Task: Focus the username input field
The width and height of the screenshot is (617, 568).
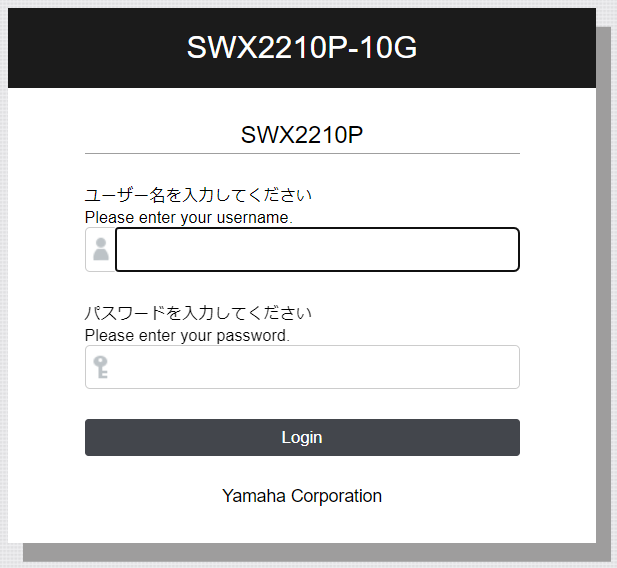Action: pyautogui.click(x=317, y=249)
